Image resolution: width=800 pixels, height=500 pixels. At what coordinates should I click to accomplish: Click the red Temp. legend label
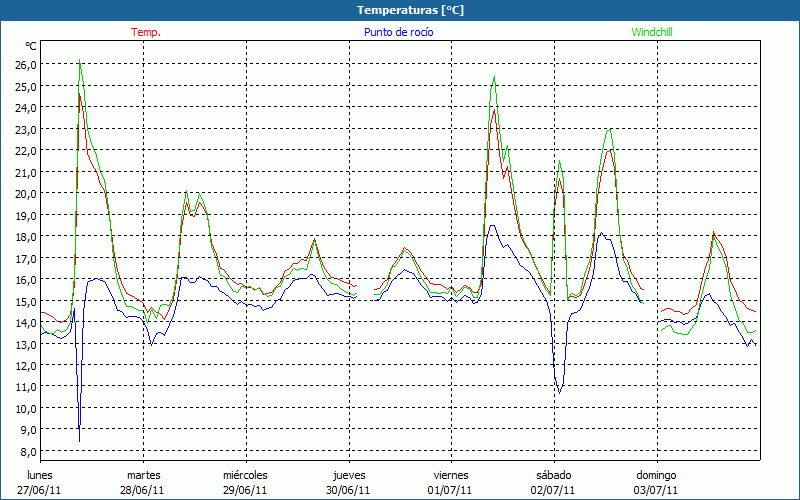(x=146, y=32)
